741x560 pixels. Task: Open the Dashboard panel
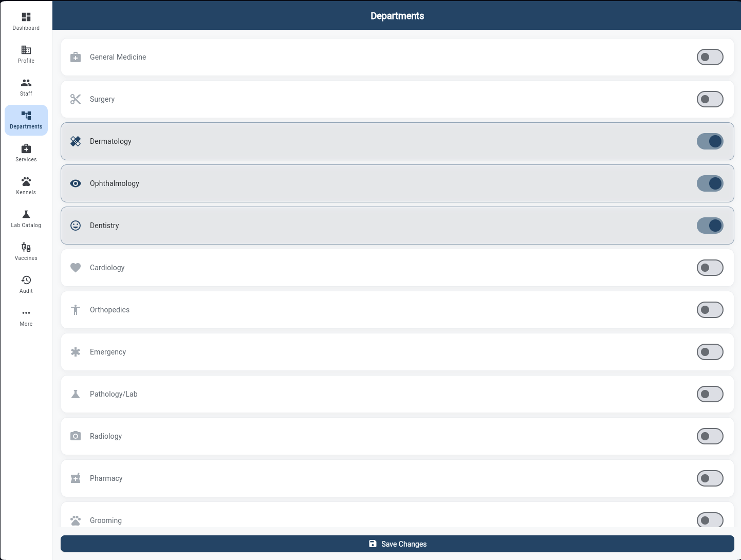(26, 21)
